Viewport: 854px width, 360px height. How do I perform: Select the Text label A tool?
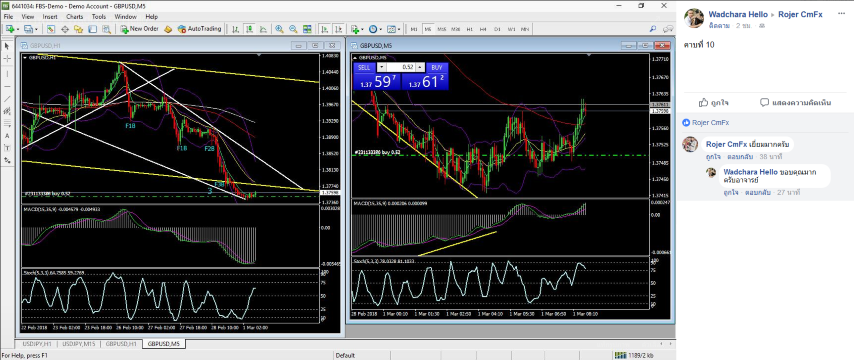pyautogui.click(x=7, y=136)
